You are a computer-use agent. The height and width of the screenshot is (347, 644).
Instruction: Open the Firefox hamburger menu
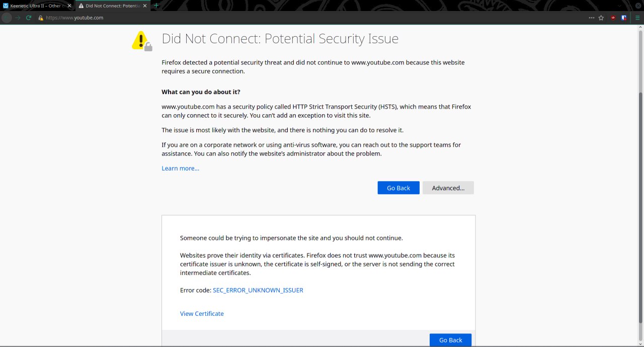(x=637, y=18)
